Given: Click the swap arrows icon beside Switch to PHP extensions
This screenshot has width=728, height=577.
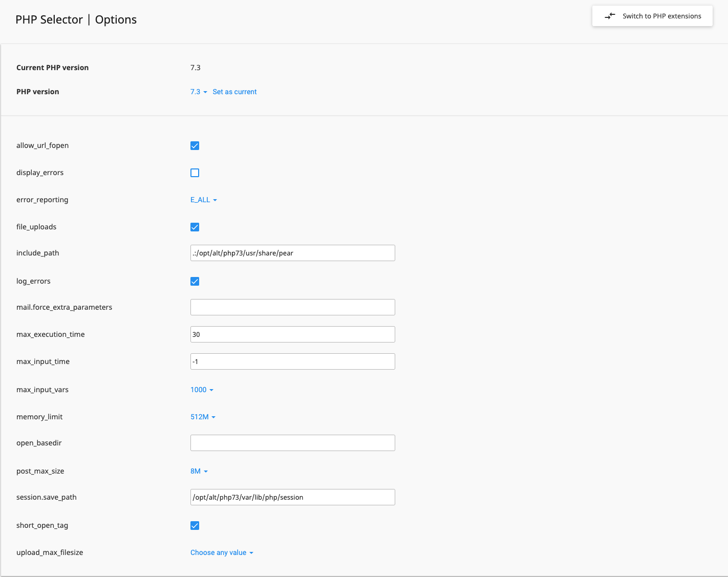Looking at the screenshot, I should point(610,16).
